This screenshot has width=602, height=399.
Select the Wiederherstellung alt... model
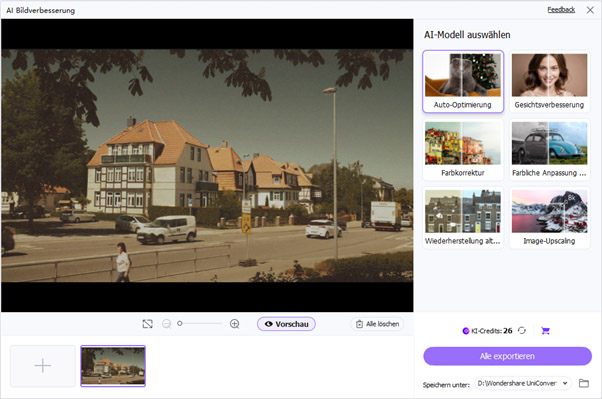[463, 217]
